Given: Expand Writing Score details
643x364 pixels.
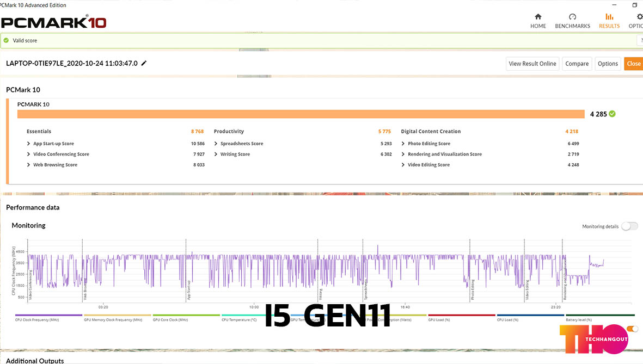Looking at the screenshot, I should click(x=216, y=154).
